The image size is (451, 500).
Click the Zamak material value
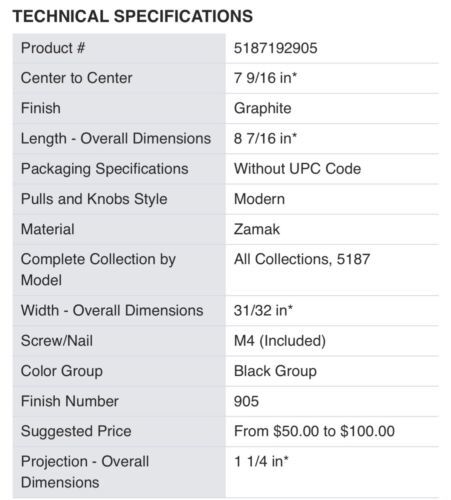[x=257, y=229]
